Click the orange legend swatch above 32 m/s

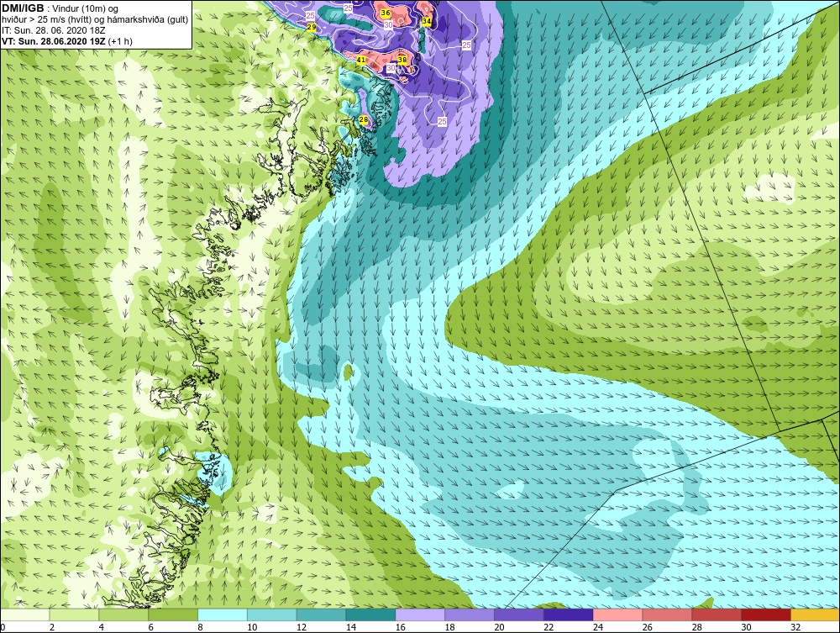tap(815, 615)
